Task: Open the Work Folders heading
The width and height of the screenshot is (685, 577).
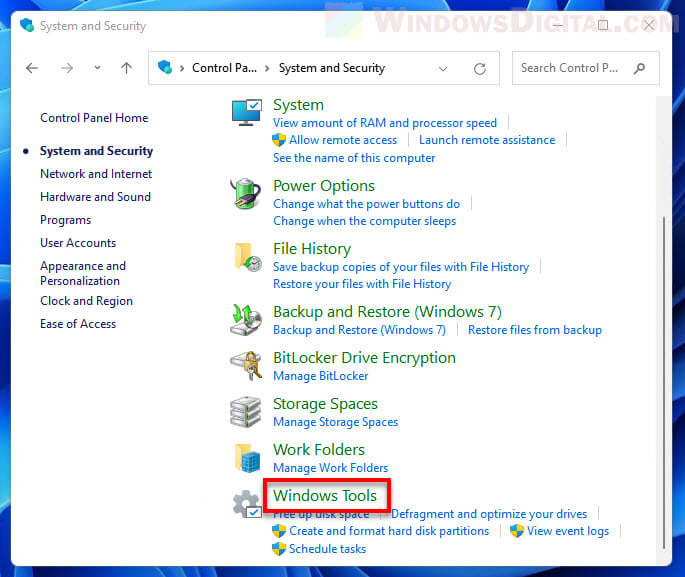Action: pos(319,450)
